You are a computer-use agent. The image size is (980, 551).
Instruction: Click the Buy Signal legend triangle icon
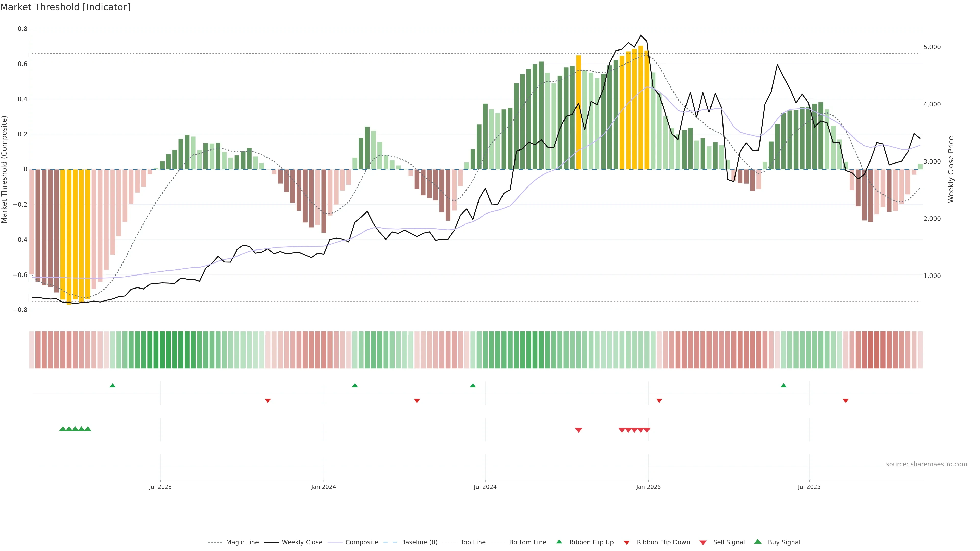(x=757, y=542)
